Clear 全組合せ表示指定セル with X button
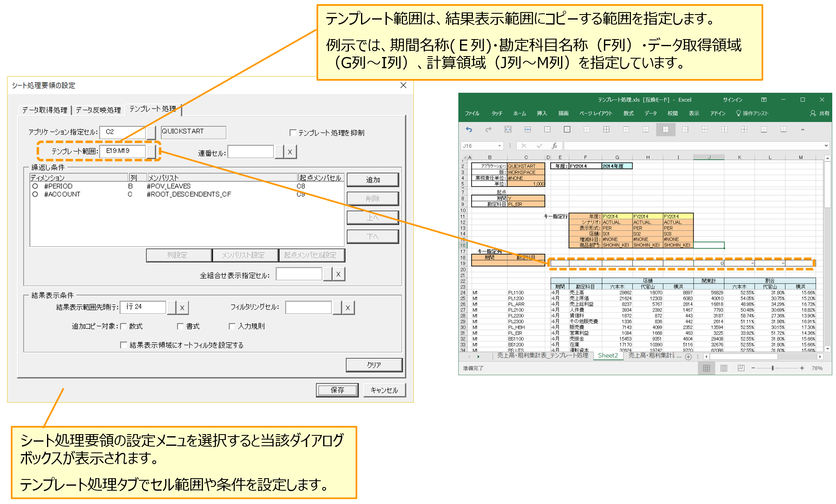This screenshot has width=836, height=504. click(338, 274)
